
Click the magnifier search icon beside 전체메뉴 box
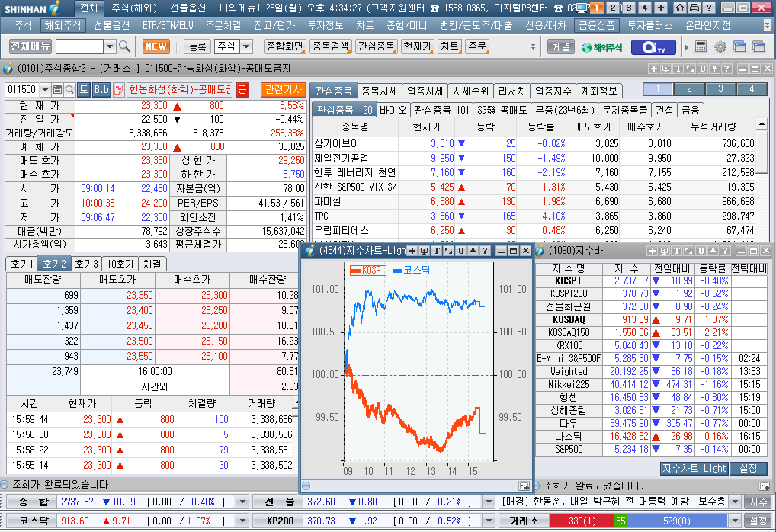(125, 46)
